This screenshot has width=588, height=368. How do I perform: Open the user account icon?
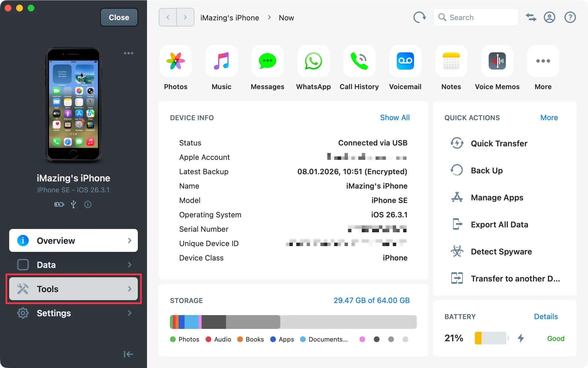[550, 18]
